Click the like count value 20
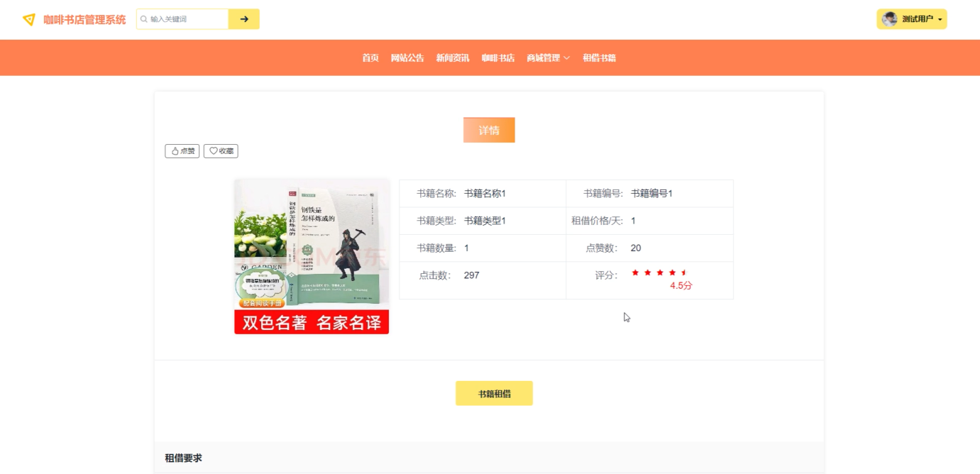The image size is (980, 474). coord(636,248)
